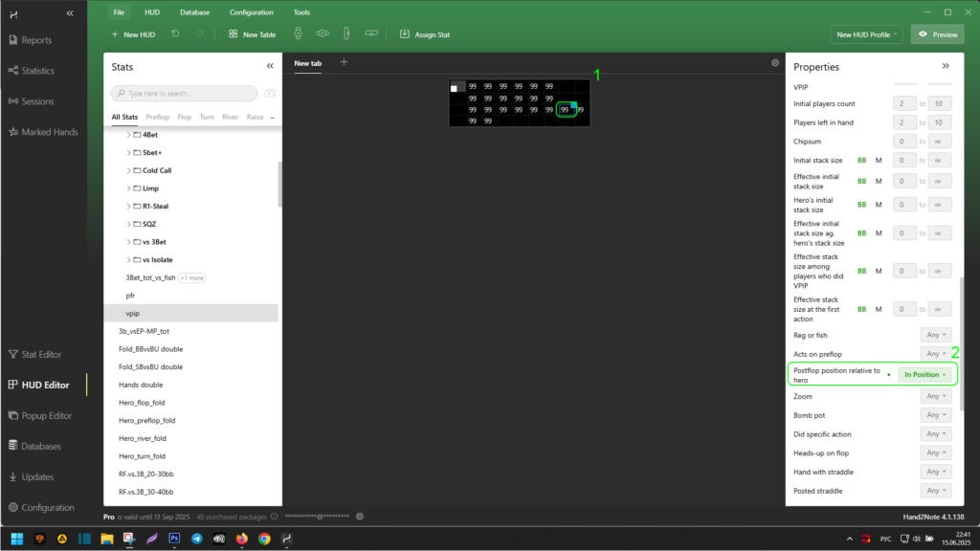Viewport: 980px width, 551px height.
Task: Open the Database menu
Action: [x=194, y=12]
